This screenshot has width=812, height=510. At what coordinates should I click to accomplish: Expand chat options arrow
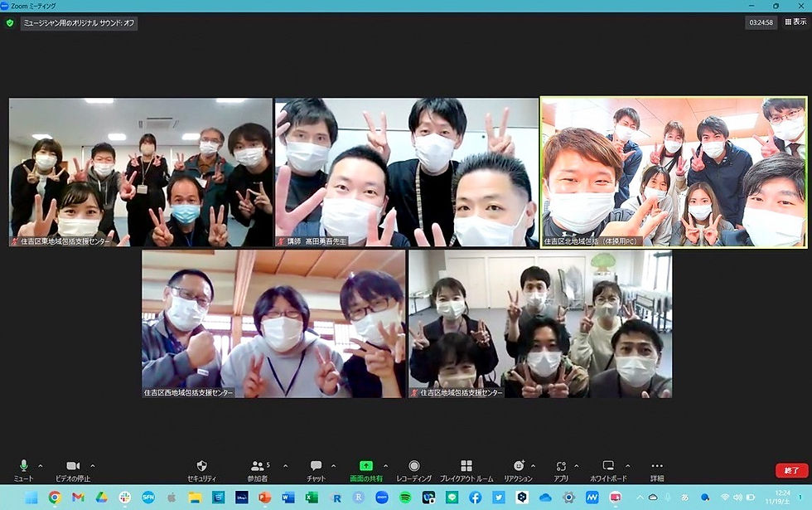coord(333,466)
